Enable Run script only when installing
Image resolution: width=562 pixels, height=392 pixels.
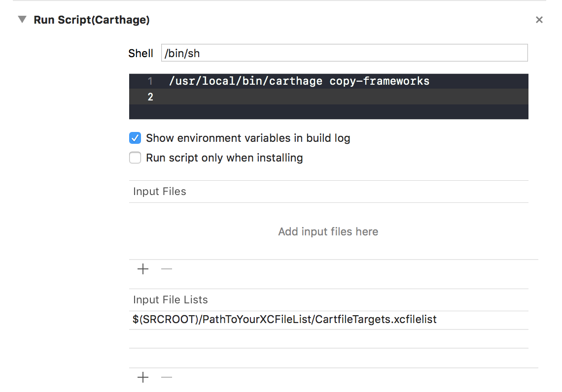coord(135,158)
